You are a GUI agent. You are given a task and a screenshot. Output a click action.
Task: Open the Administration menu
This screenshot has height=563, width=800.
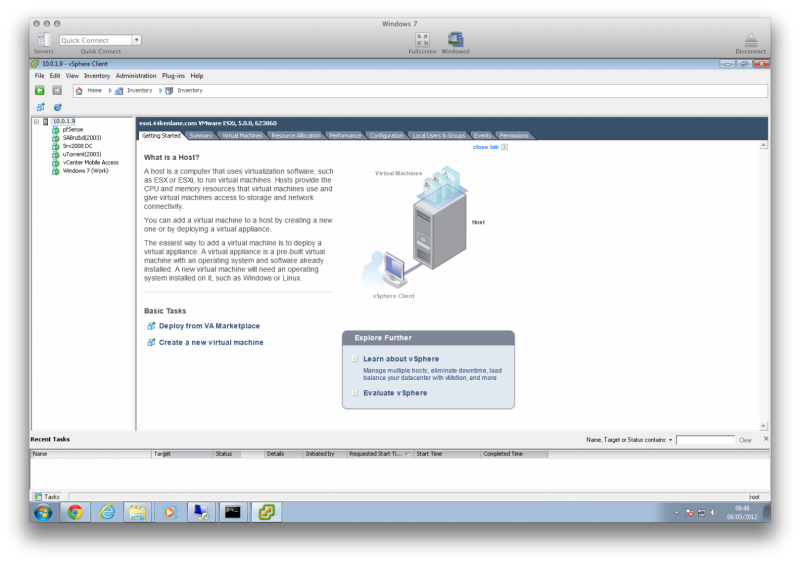(136, 76)
